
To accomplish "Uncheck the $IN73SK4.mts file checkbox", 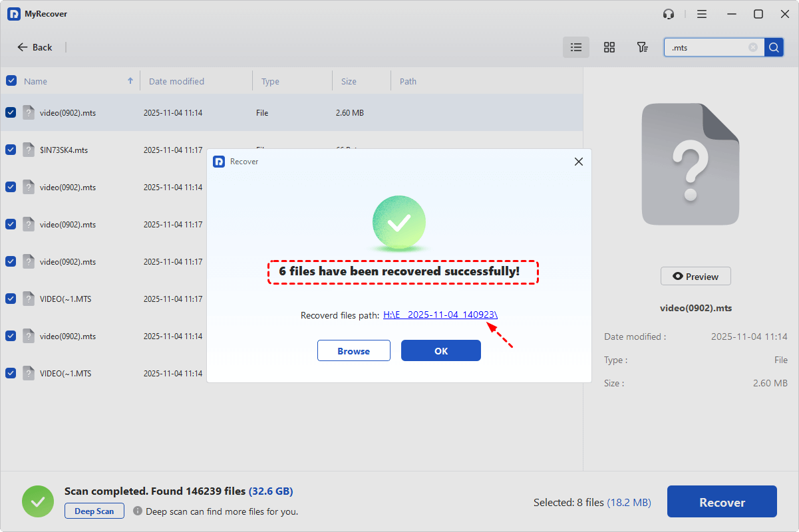I will (11, 150).
